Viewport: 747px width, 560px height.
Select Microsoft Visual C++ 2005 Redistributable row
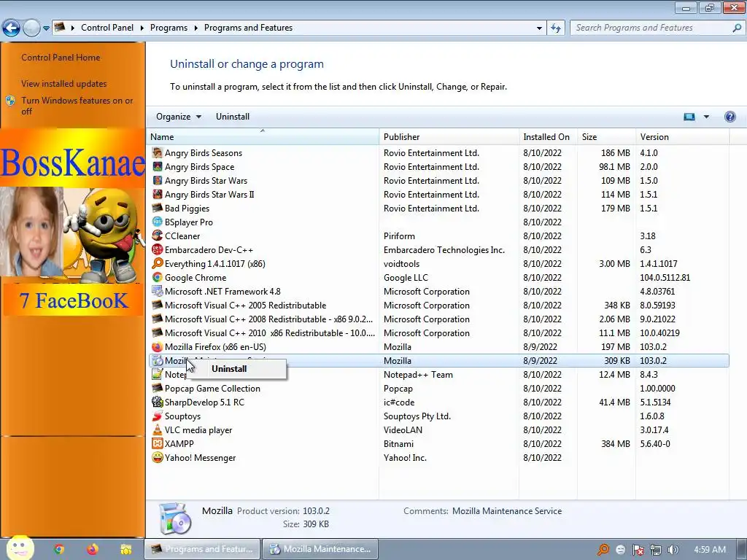(x=438, y=306)
